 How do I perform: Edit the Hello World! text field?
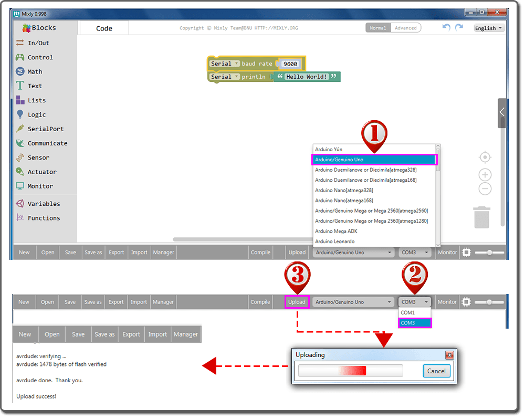[x=307, y=77]
